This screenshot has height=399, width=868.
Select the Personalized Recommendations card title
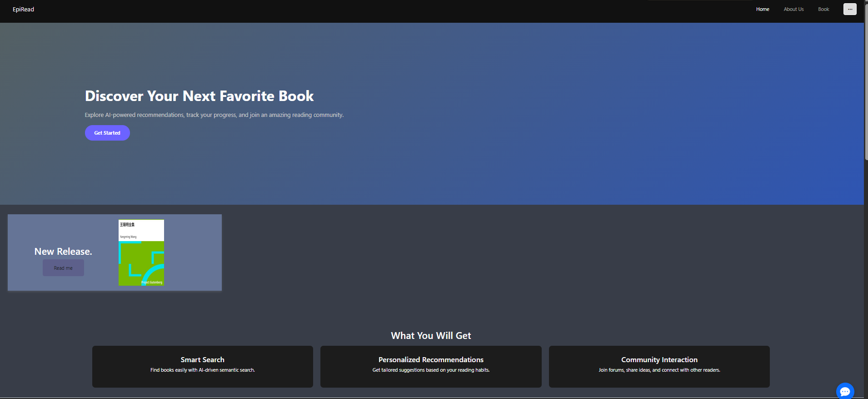click(x=431, y=359)
